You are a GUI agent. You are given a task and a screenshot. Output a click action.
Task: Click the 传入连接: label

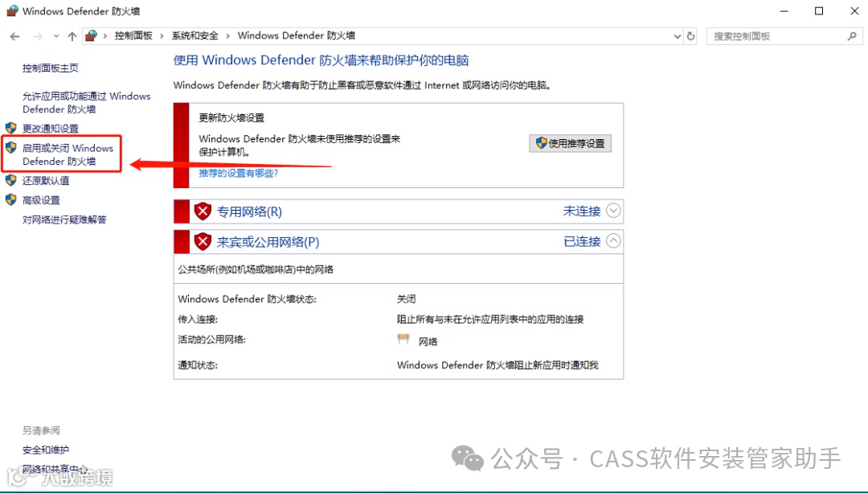pos(198,319)
